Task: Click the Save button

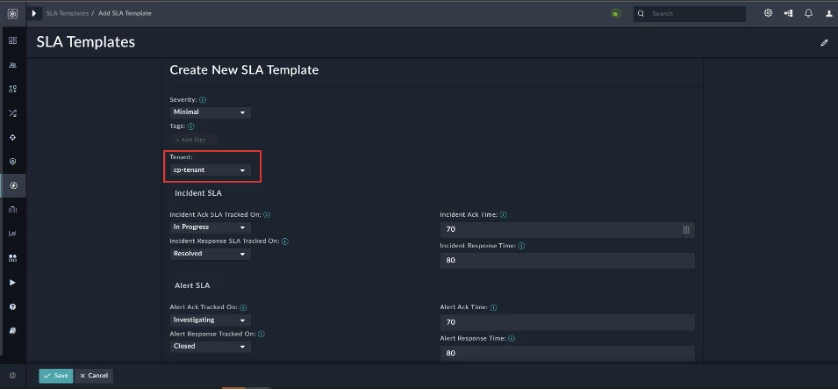Action: (56, 376)
